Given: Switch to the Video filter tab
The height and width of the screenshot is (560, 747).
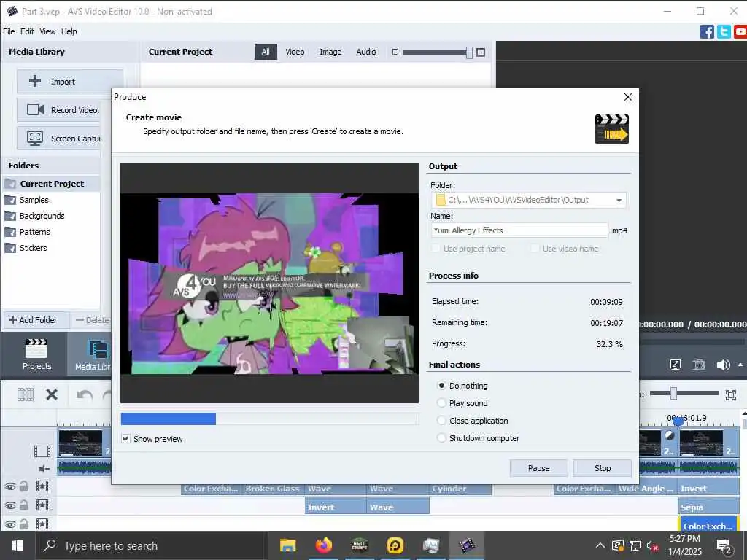Looking at the screenshot, I should coord(295,52).
